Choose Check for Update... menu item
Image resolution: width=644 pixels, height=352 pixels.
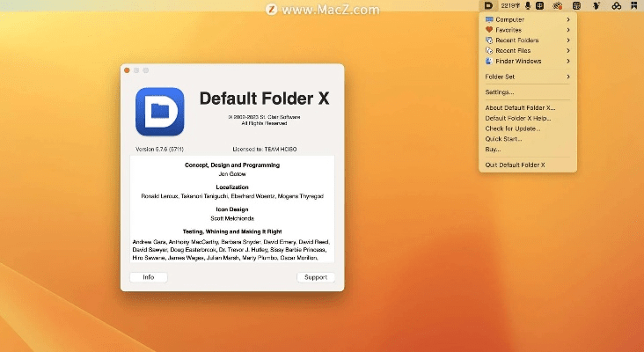coord(513,128)
